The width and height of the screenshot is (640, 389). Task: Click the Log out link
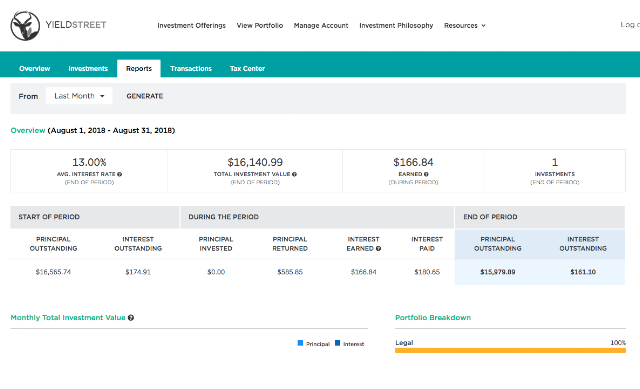(x=630, y=25)
